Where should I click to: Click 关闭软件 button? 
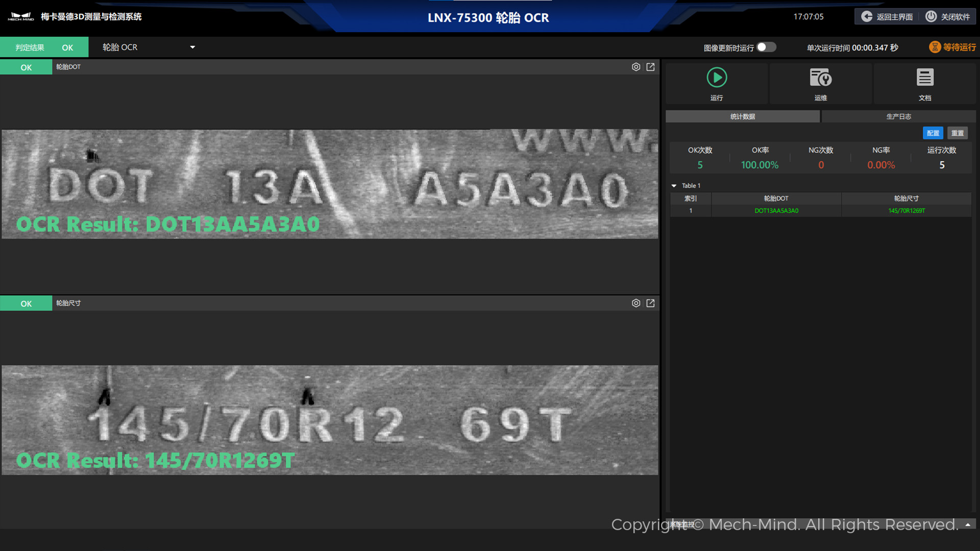coord(948,17)
